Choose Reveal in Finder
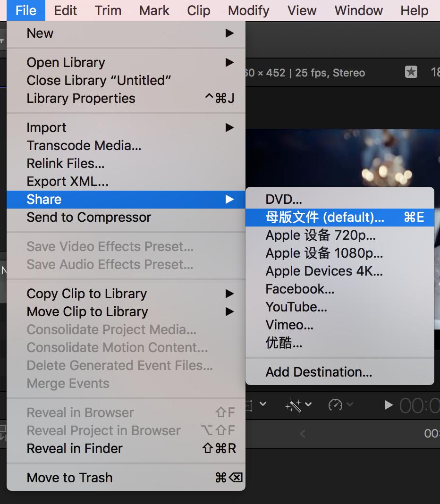Viewport: 440px width, 504px height. click(126, 448)
